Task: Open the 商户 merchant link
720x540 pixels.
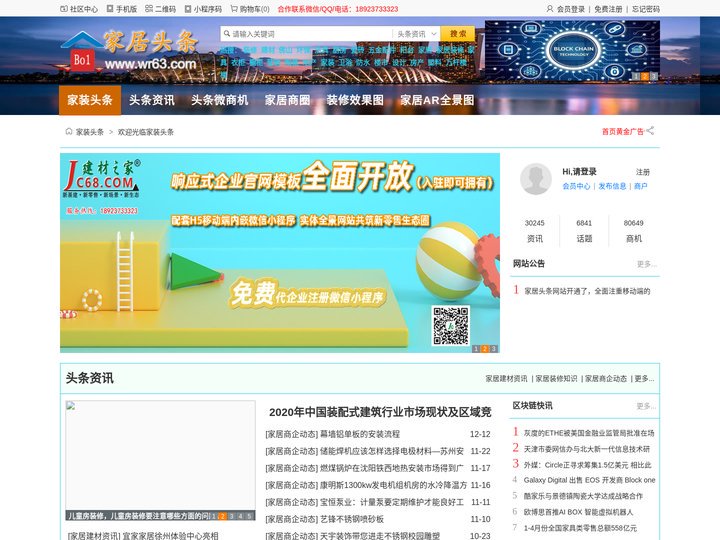Action: tap(641, 186)
